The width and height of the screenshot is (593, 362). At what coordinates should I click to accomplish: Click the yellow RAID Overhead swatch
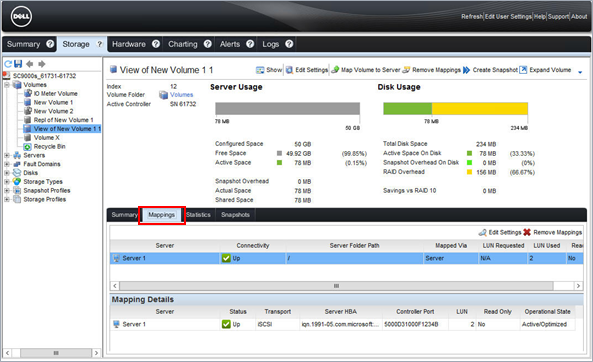coord(469,172)
